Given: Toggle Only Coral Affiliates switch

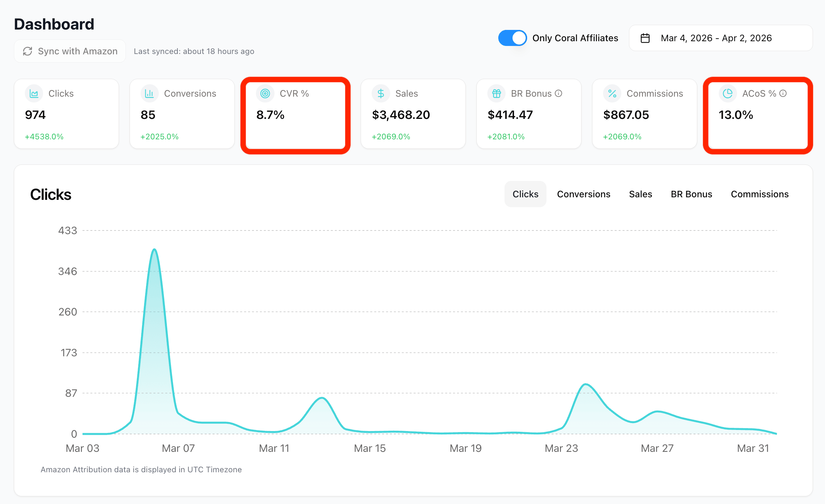Looking at the screenshot, I should [513, 38].
